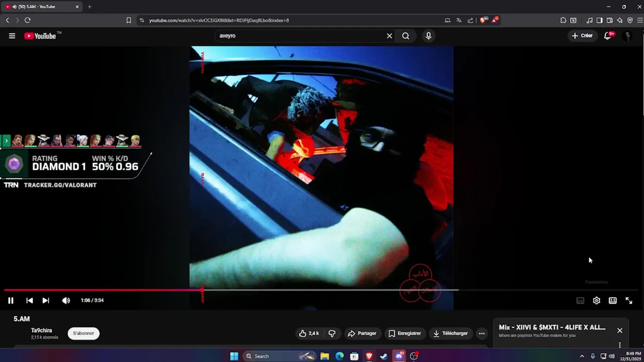Dislike the video
Viewport: 644px width, 362px height.
point(332,333)
